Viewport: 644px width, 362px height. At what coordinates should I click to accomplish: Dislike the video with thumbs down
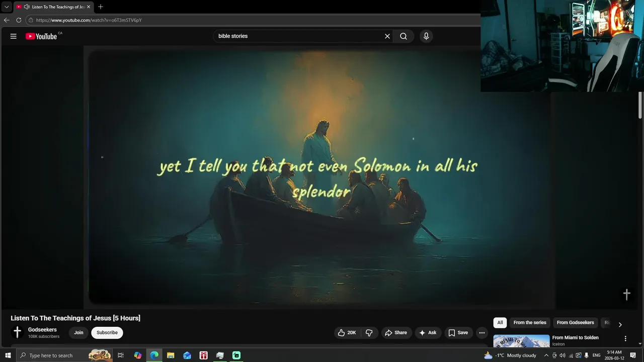click(369, 333)
